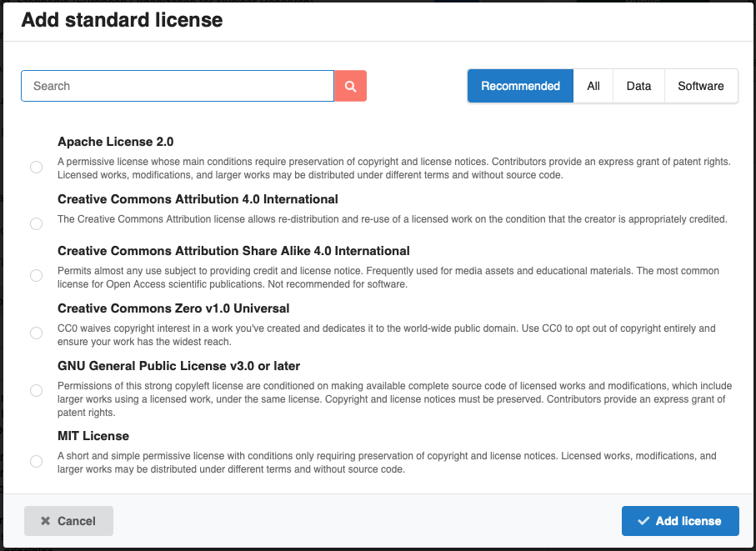Click the Creative Commons Attribution 4.0 International heading
The width and height of the screenshot is (756, 551).
coord(198,199)
